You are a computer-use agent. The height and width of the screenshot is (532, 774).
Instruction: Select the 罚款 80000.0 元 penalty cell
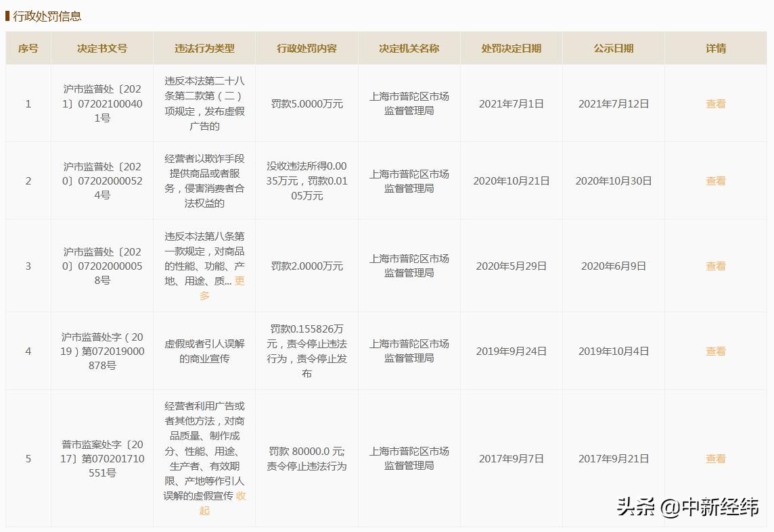pyautogui.click(x=306, y=458)
